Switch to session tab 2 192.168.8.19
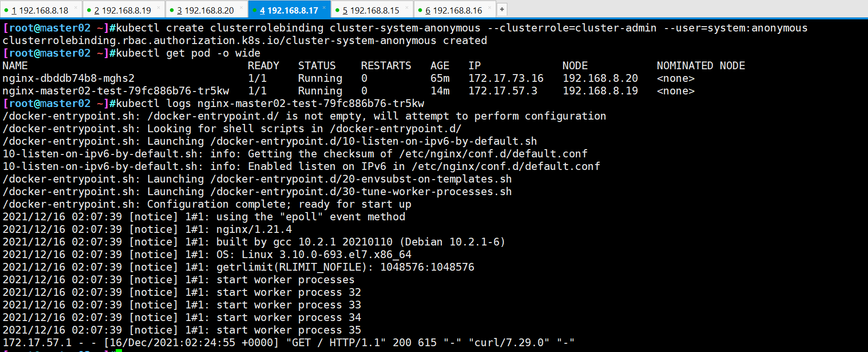 point(123,10)
